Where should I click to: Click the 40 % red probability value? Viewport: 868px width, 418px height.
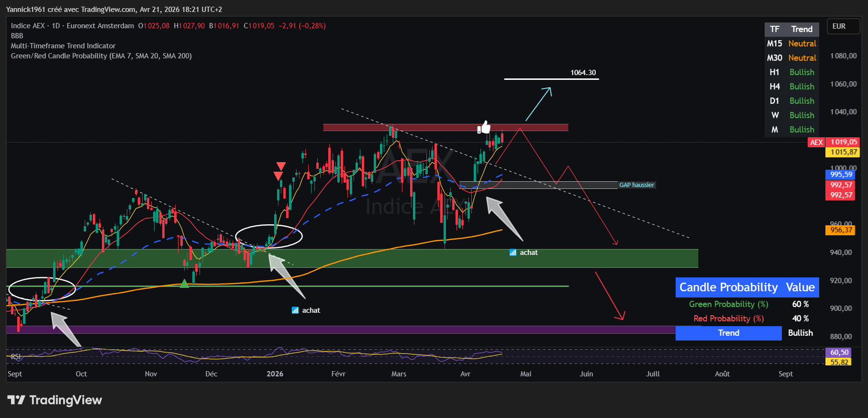point(800,319)
